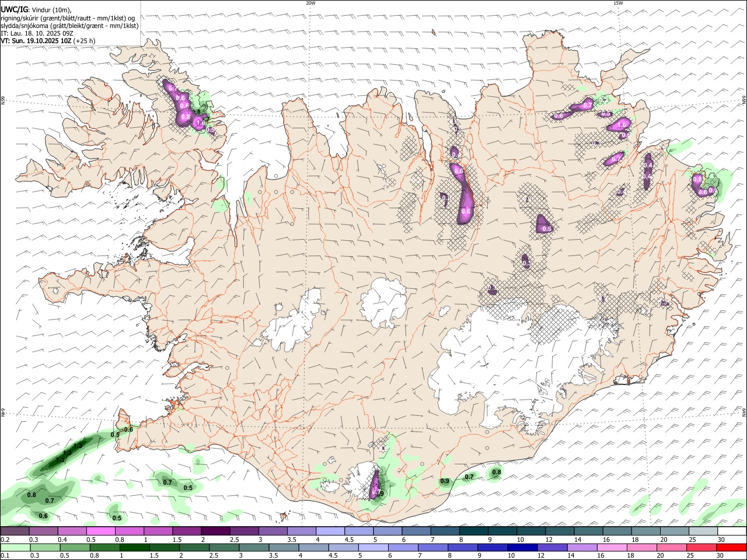The height and width of the screenshot is (560, 747).
Task: Click the upper legend swatch between 0.2 and 0.3
Action: [x=15, y=531]
